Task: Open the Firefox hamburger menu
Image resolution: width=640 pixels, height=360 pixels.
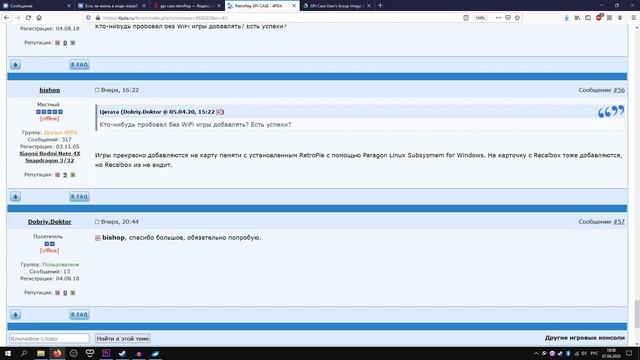Action: pyautogui.click(x=633, y=18)
